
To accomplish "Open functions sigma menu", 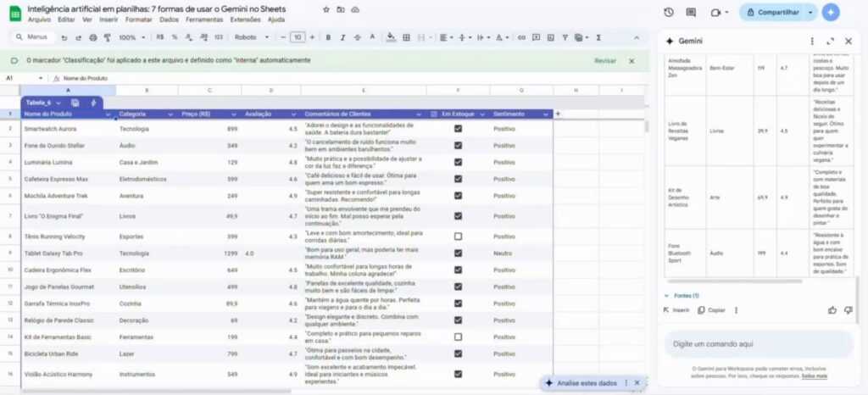I will coord(598,37).
